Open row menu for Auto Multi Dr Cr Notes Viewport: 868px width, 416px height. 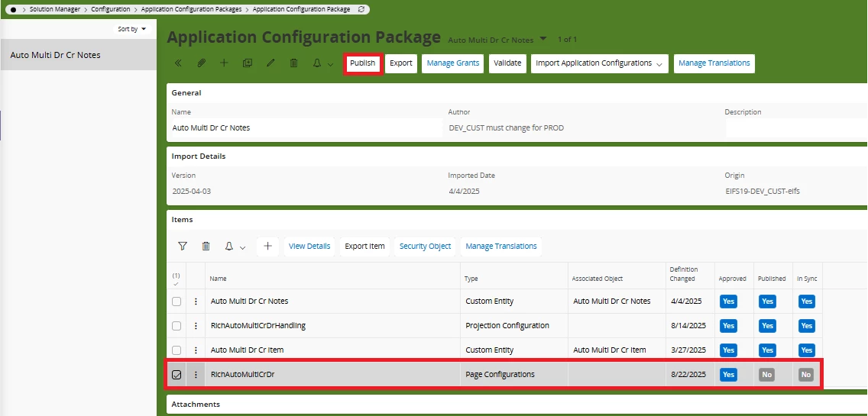tap(196, 302)
